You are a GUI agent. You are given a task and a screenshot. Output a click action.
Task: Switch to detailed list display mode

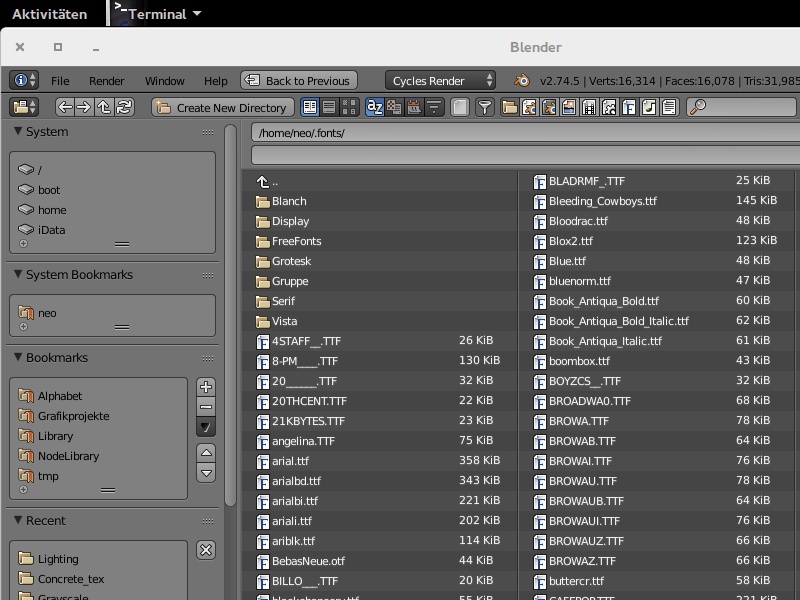(x=329, y=107)
